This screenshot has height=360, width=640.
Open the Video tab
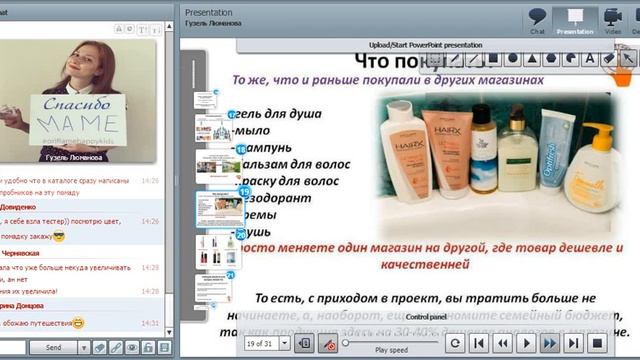[x=613, y=21]
